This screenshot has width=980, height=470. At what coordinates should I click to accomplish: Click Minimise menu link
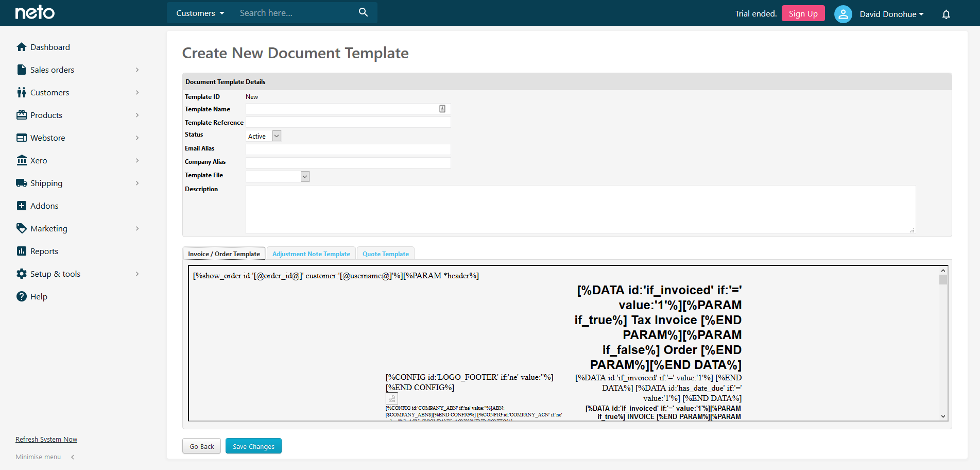click(38, 457)
